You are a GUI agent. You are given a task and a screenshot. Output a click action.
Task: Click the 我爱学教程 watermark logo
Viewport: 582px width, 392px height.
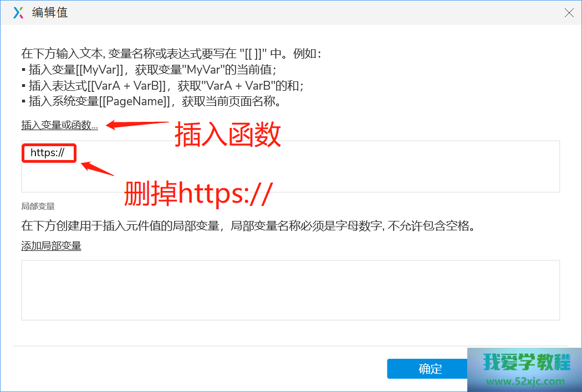click(x=527, y=362)
